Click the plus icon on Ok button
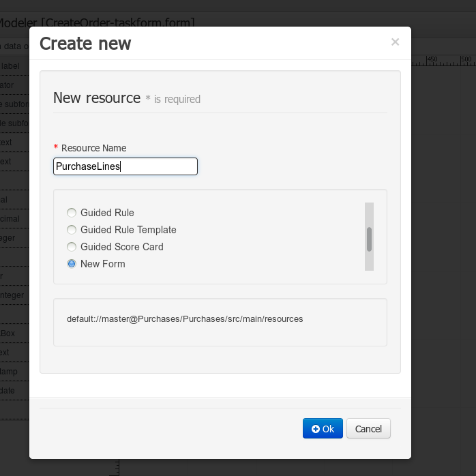The width and height of the screenshot is (476, 476). coord(315,429)
